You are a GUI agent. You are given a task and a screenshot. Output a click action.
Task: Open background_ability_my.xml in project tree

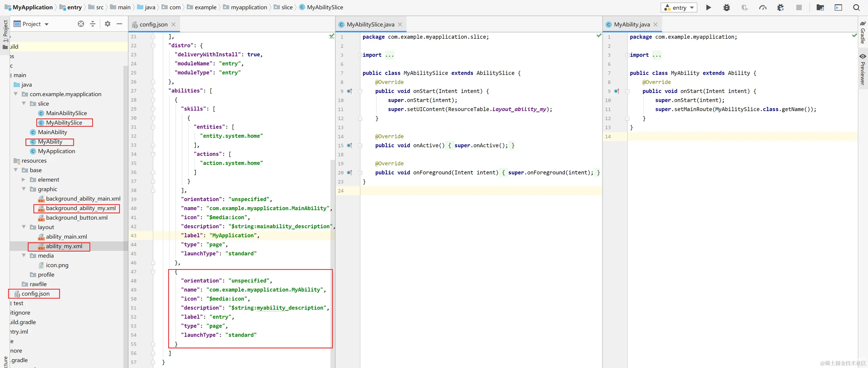pyautogui.click(x=81, y=208)
